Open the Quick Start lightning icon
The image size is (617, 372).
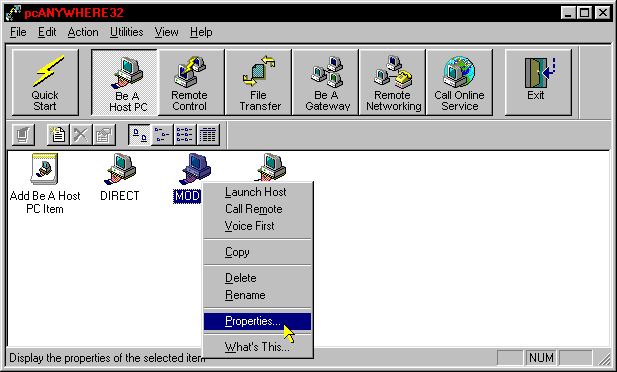45,82
